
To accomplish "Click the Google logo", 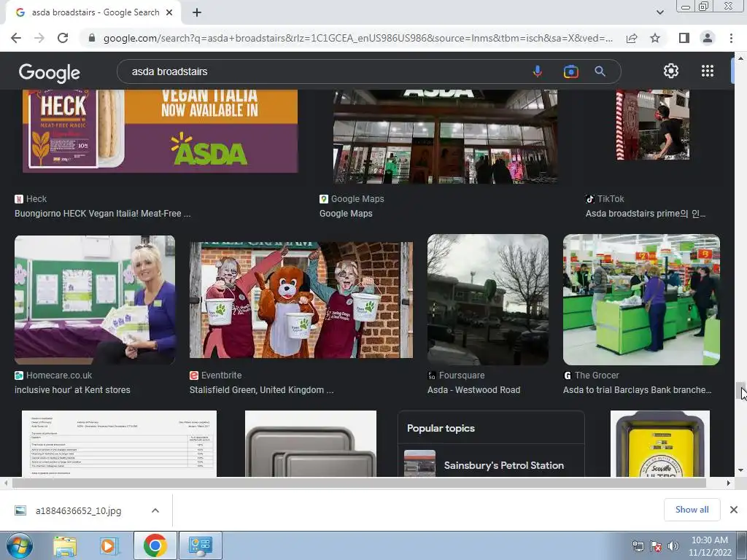I will pyautogui.click(x=50, y=73).
